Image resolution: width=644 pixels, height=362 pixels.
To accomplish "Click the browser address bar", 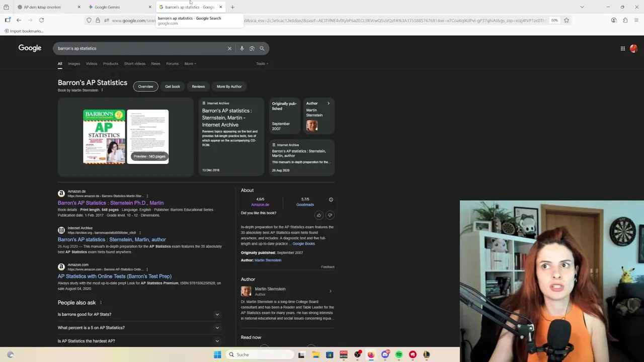I will (x=327, y=20).
